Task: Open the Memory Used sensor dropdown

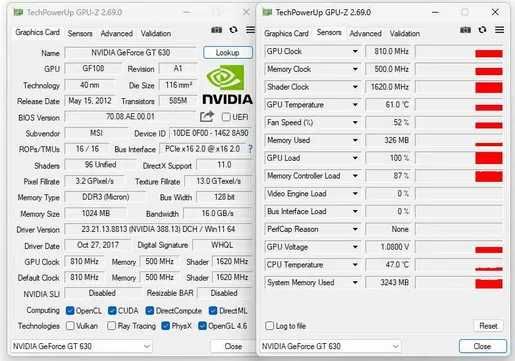Action: [x=355, y=140]
